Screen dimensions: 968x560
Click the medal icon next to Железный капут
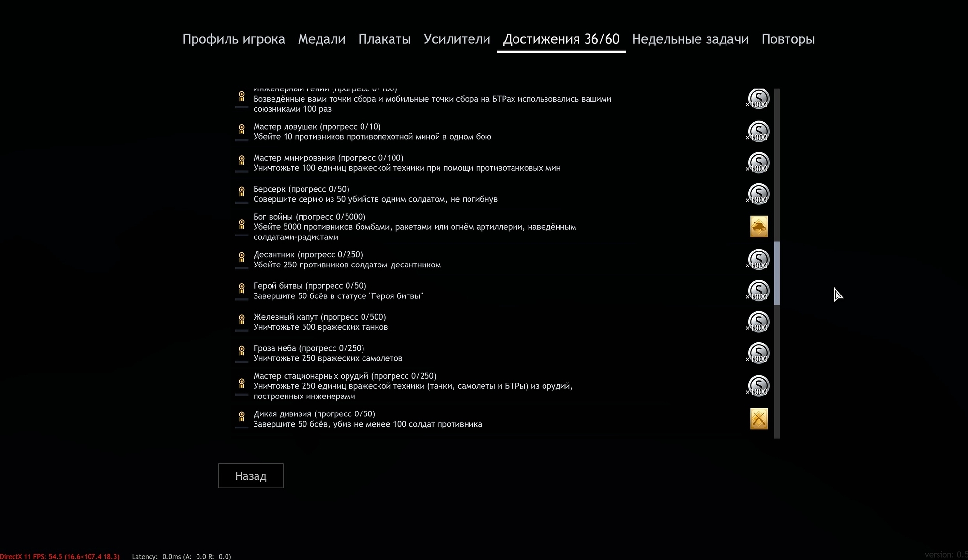coord(242,319)
